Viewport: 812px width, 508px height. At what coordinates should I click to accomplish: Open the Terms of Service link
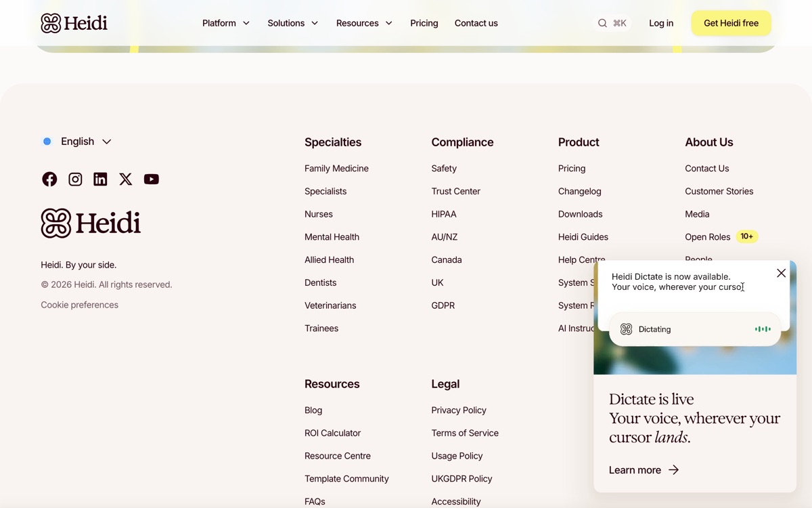(465, 433)
